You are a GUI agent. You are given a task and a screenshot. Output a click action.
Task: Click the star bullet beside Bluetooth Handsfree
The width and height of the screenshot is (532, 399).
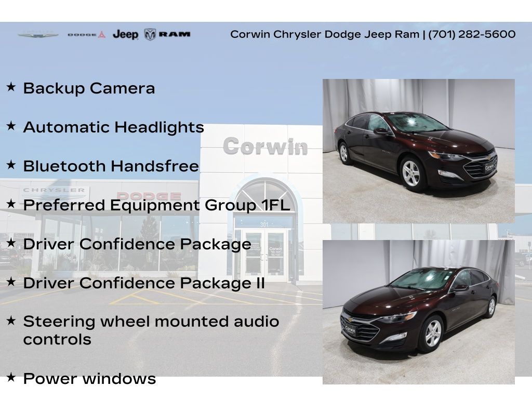tap(11, 165)
